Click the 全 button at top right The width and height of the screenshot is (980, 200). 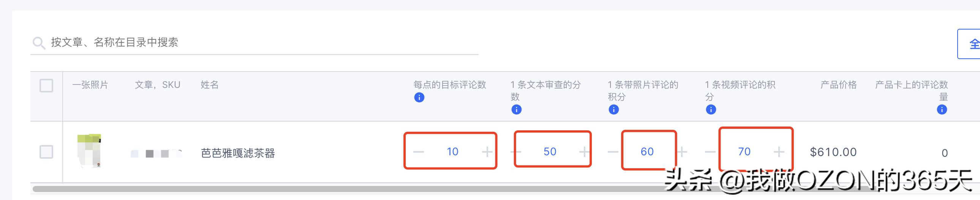pos(969,44)
